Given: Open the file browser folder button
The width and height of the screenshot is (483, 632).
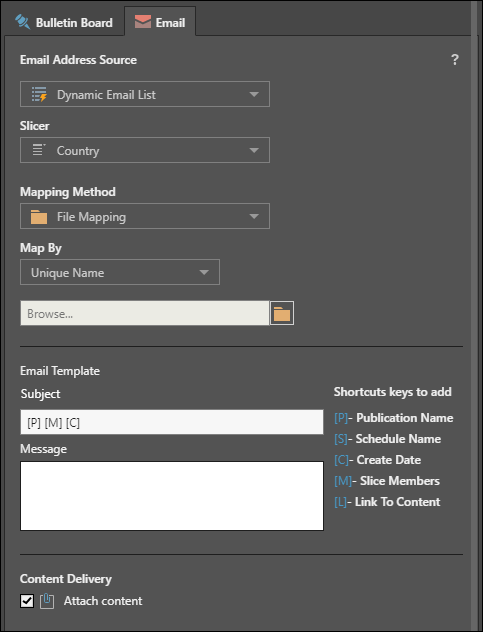Looking at the screenshot, I should 282,313.
